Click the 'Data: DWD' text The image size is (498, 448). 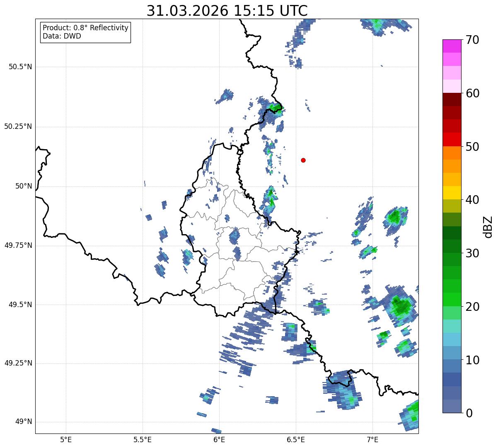pyautogui.click(x=62, y=36)
